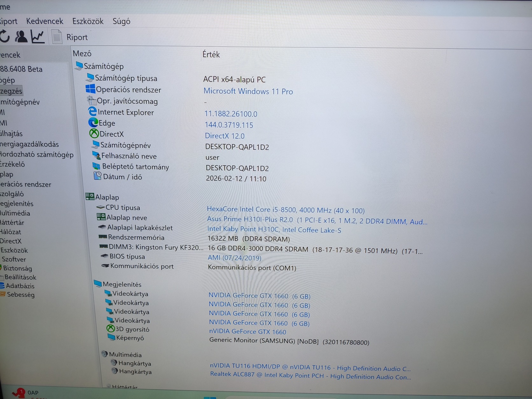Click the Számítógép group computer icon

(x=79, y=66)
